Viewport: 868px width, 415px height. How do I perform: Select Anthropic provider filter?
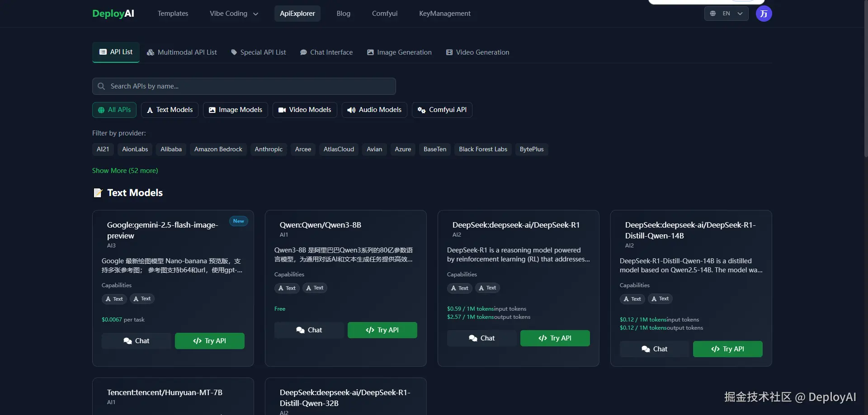tap(269, 149)
